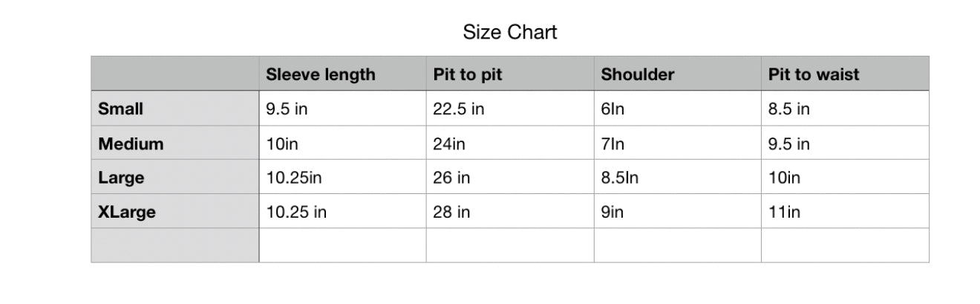Select the Pit to pit column header

tap(510, 74)
